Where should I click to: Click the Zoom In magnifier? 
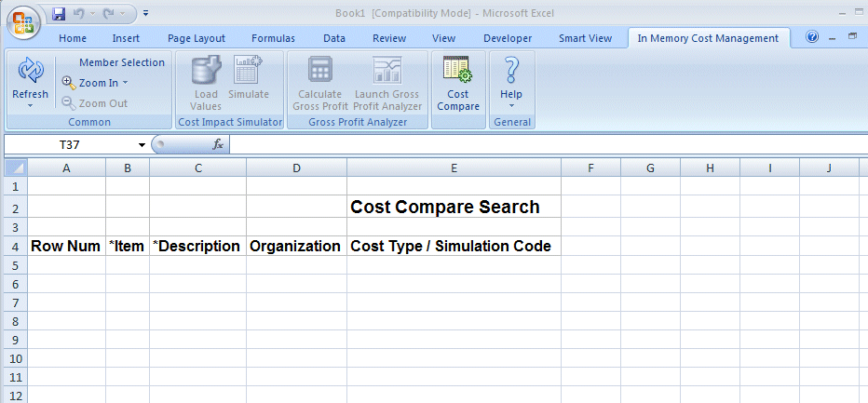[x=69, y=83]
